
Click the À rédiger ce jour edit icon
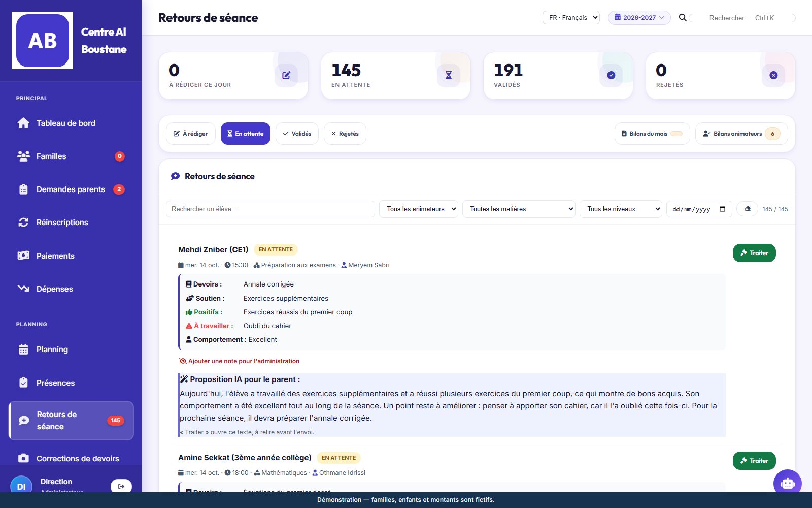click(x=286, y=75)
